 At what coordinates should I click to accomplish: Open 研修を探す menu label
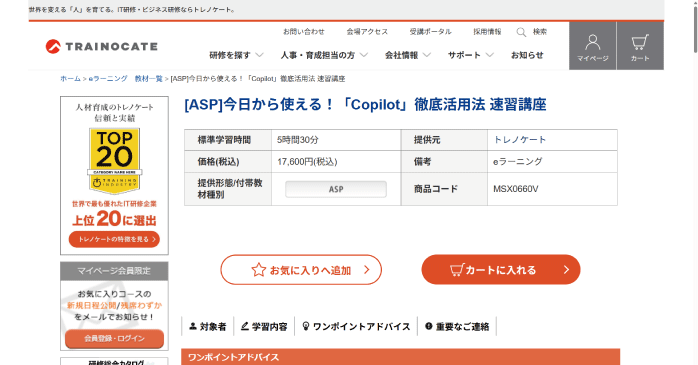230,55
